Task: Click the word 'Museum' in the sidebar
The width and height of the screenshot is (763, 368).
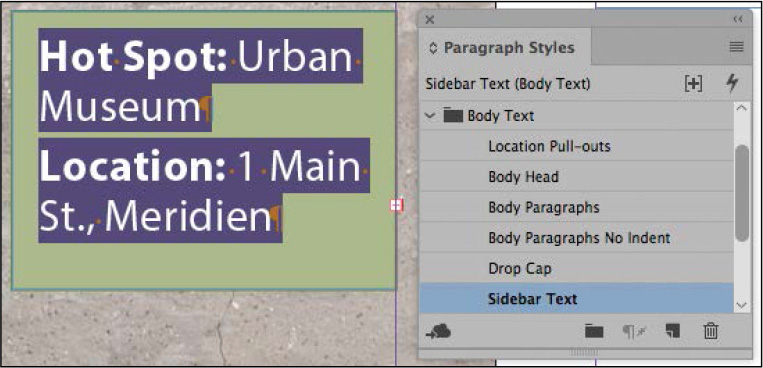Action: [x=119, y=108]
